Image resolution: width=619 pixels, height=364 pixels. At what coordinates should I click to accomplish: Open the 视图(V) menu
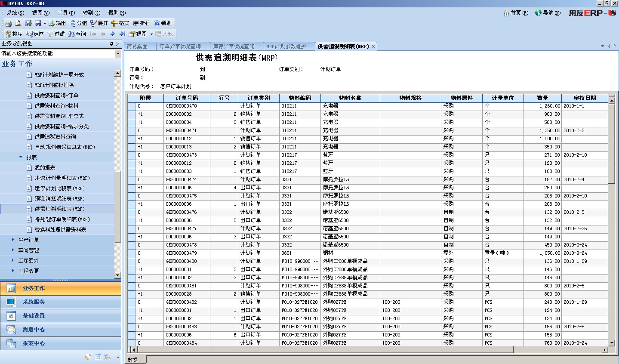(41, 13)
